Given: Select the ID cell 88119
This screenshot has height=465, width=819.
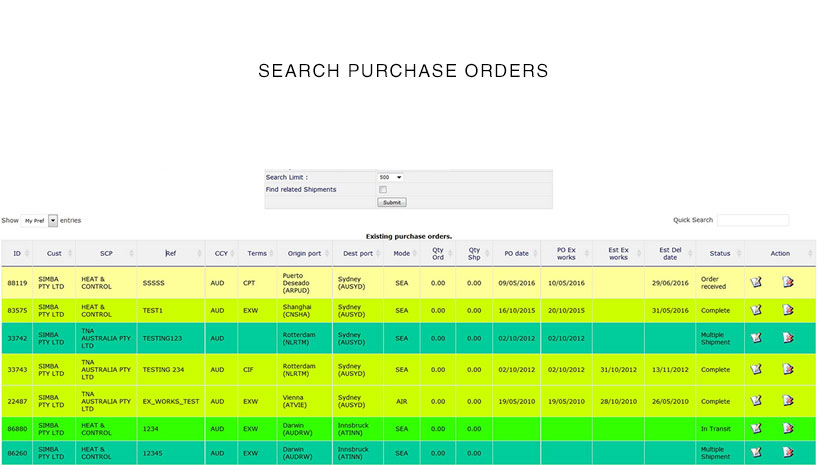Looking at the screenshot, I should tap(17, 283).
